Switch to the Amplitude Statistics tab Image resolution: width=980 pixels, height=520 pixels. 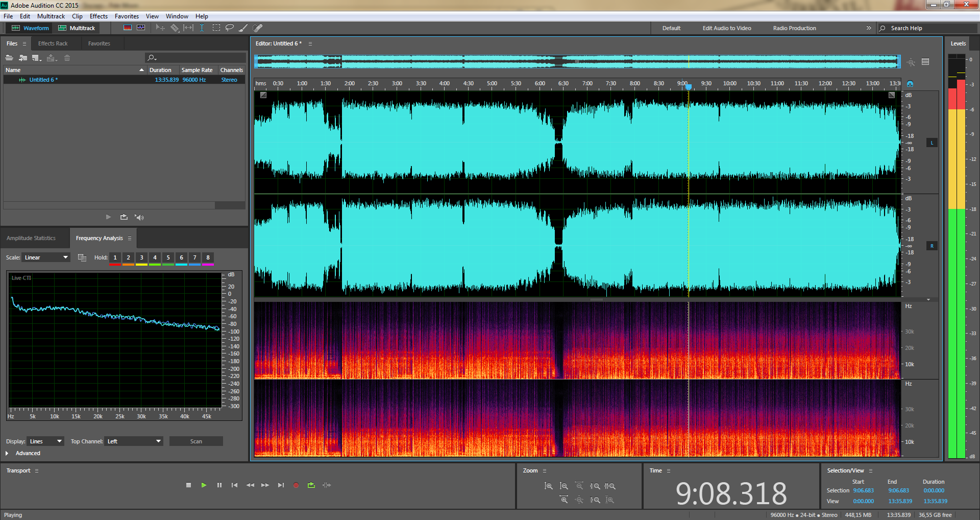click(x=31, y=238)
